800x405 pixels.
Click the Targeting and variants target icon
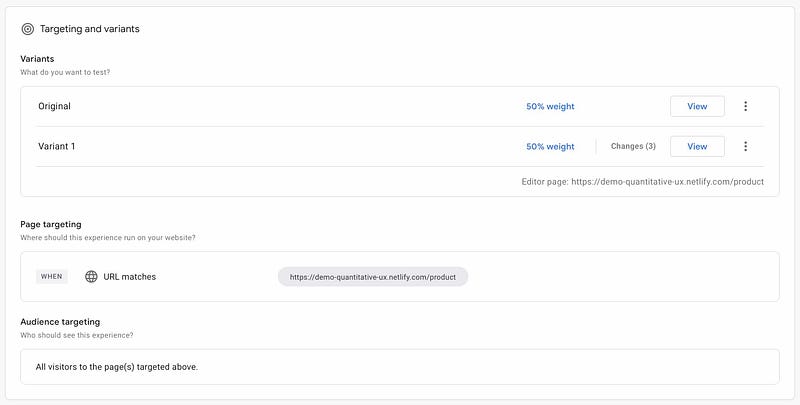click(x=28, y=29)
